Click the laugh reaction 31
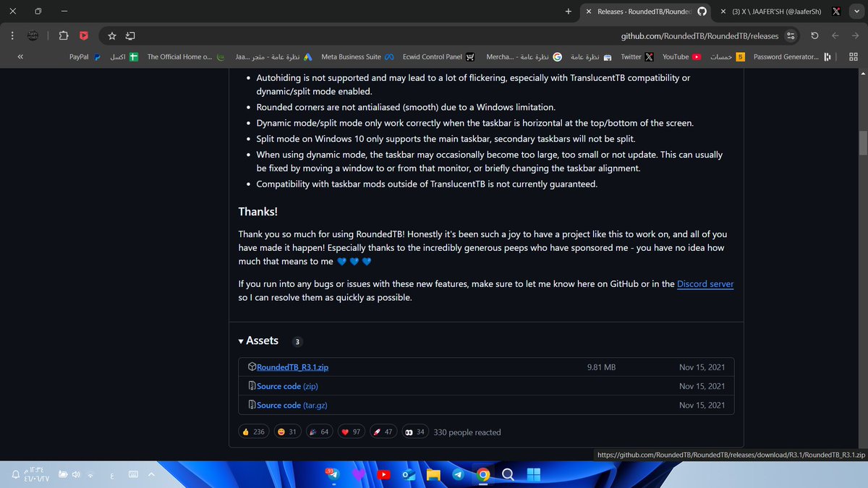 [287, 432]
